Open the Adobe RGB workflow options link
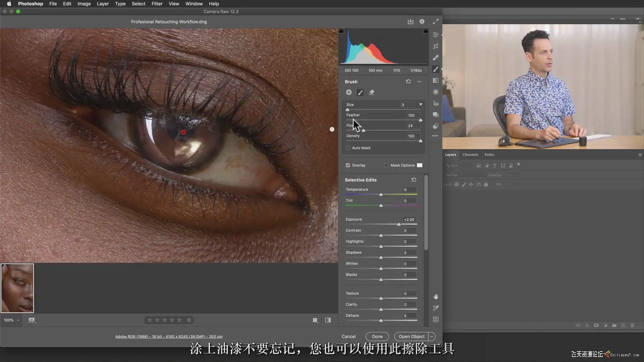 (x=169, y=337)
